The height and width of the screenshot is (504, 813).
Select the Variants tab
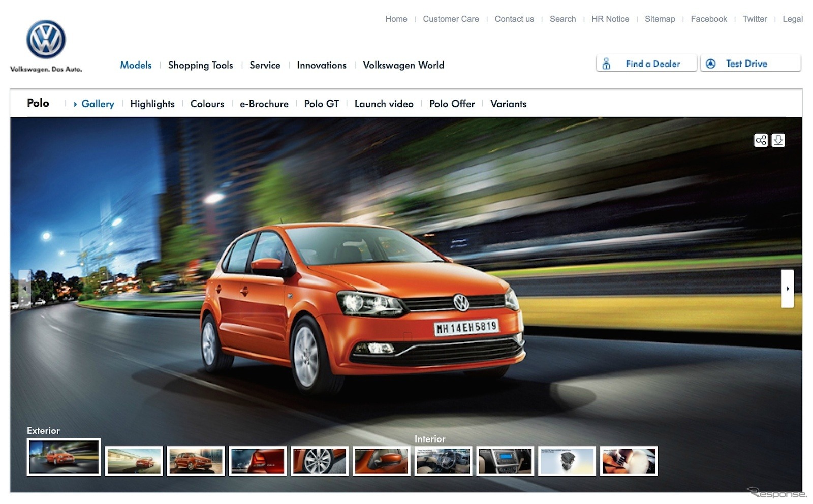(508, 104)
